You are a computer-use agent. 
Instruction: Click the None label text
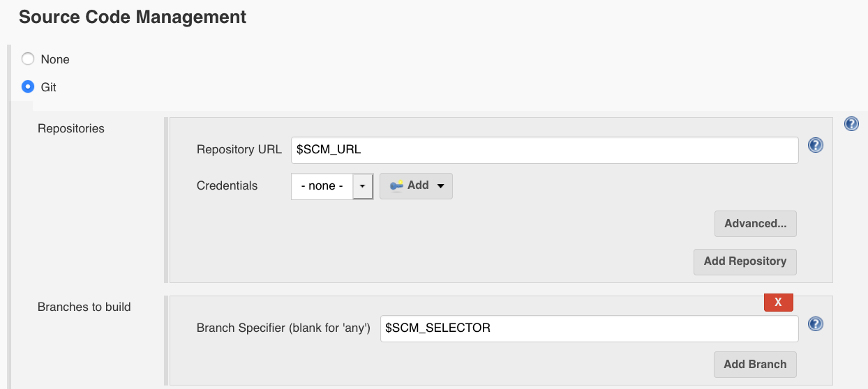pos(55,60)
